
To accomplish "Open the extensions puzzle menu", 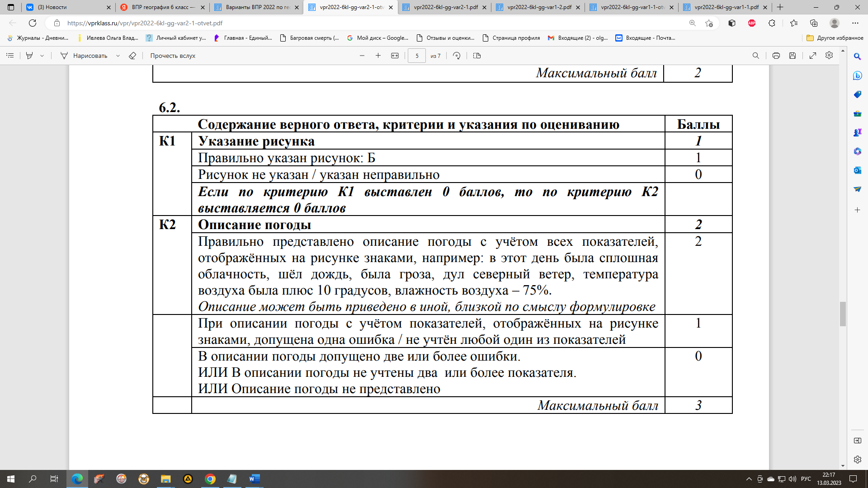I will click(x=772, y=23).
